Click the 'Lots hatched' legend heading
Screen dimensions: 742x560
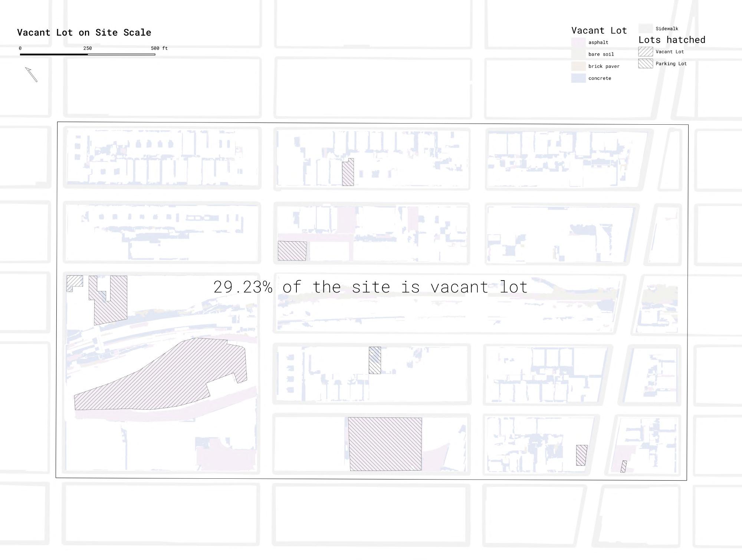(672, 40)
